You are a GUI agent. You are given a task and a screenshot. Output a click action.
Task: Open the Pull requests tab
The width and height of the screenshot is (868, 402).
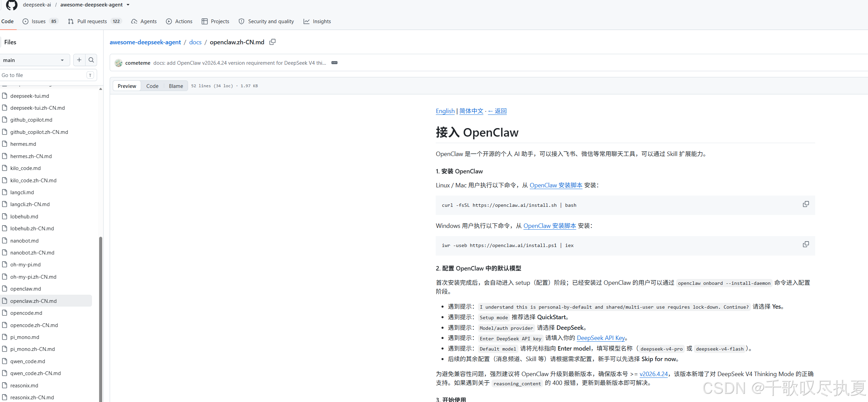[95, 21]
